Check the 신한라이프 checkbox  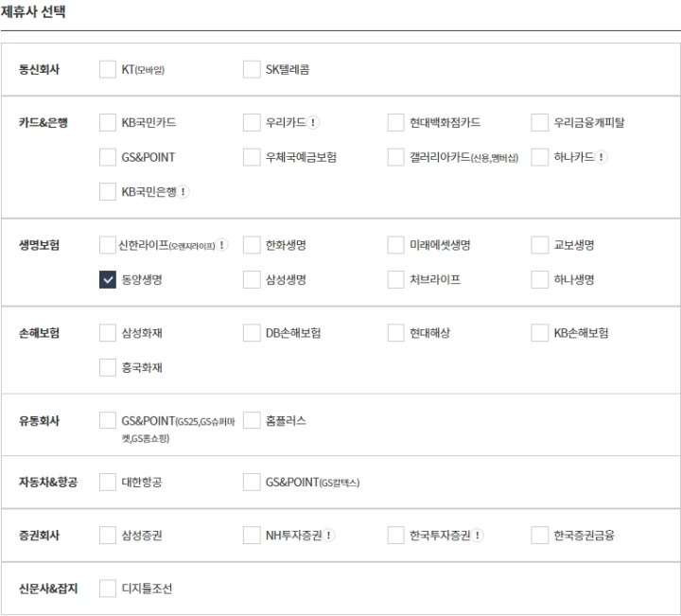click(108, 245)
